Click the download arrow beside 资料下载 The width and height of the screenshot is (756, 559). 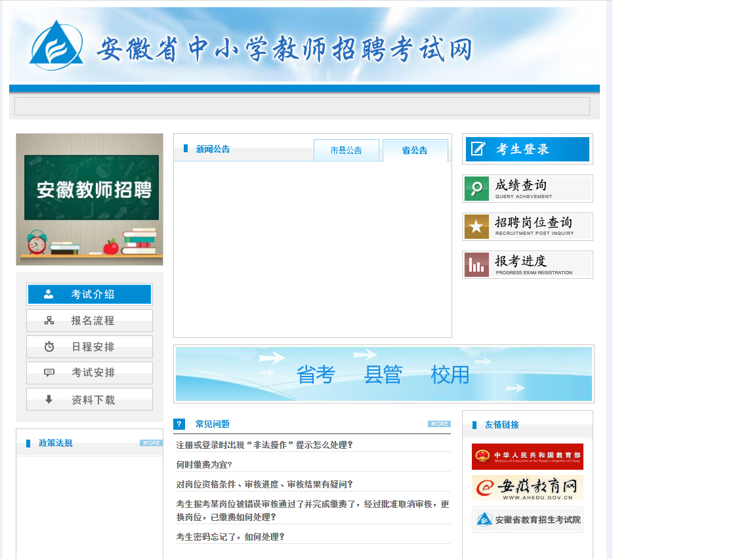tap(49, 399)
